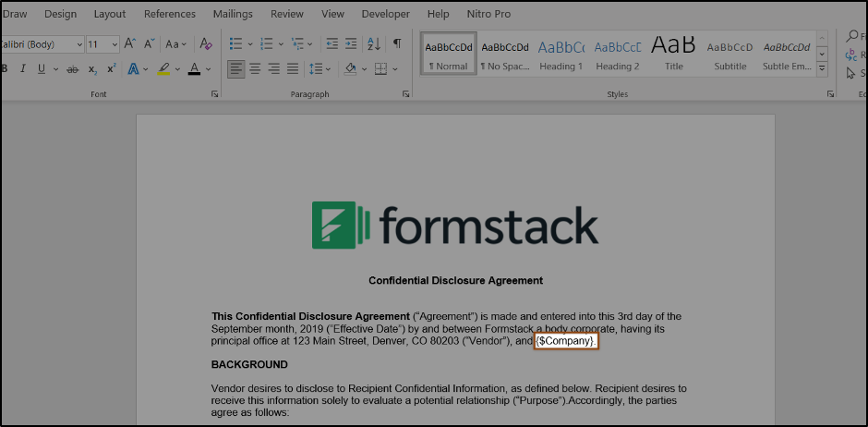The image size is (868, 427).
Task: Apply bullet list formatting
Action: click(235, 43)
